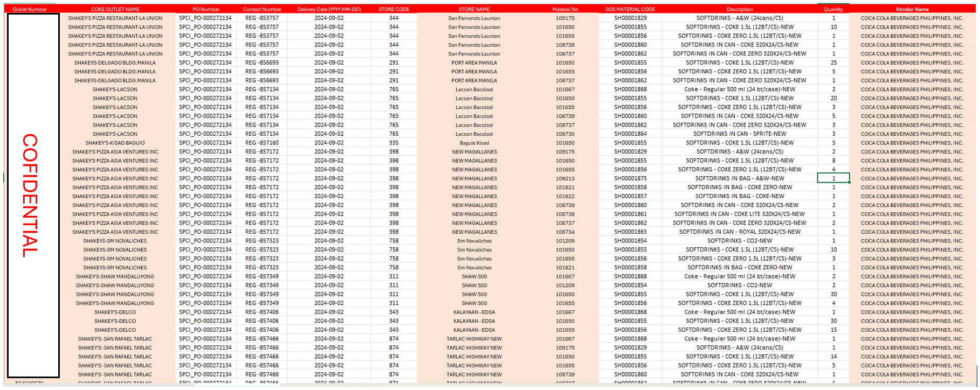Click the Description column header
Screen dimensions: 980x390
coord(740,9)
